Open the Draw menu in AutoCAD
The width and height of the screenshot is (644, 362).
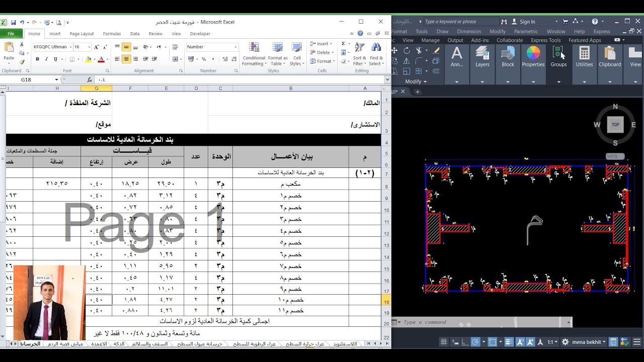click(442, 31)
